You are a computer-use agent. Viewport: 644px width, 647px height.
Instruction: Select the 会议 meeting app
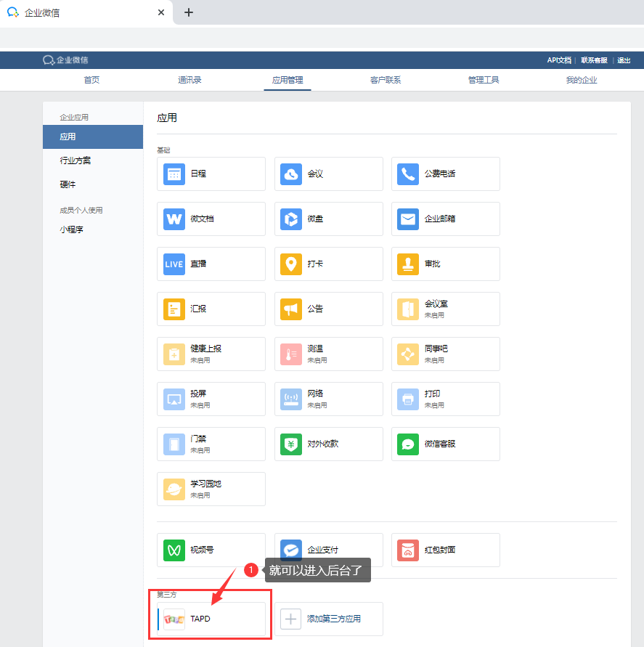click(x=328, y=174)
